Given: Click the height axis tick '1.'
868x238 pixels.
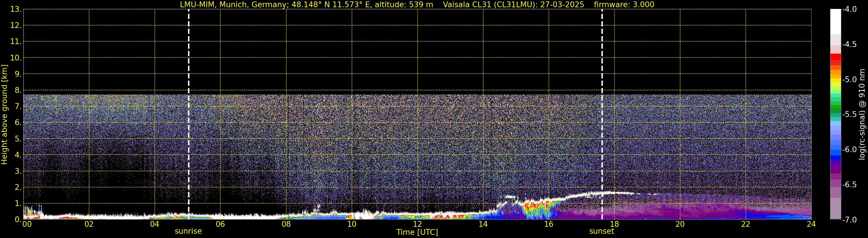Looking at the screenshot, I should 18,203.
